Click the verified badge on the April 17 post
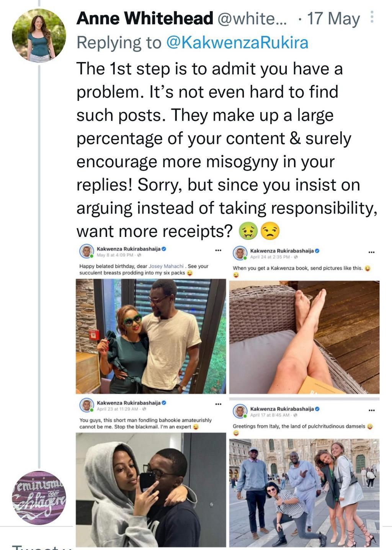Image resolution: width=392 pixels, height=550 pixels. coord(317,409)
